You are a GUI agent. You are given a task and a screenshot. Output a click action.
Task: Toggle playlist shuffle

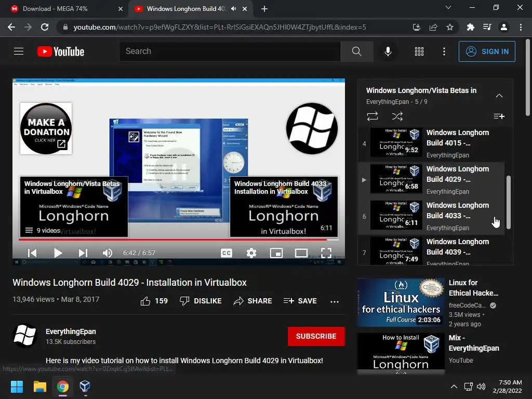tap(397, 116)
